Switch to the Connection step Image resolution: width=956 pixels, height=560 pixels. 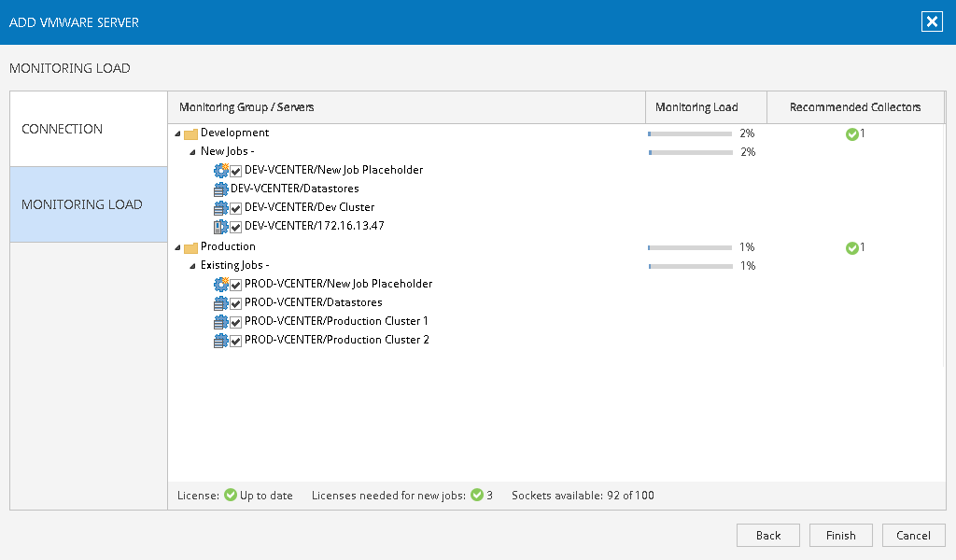pos(89,129)
